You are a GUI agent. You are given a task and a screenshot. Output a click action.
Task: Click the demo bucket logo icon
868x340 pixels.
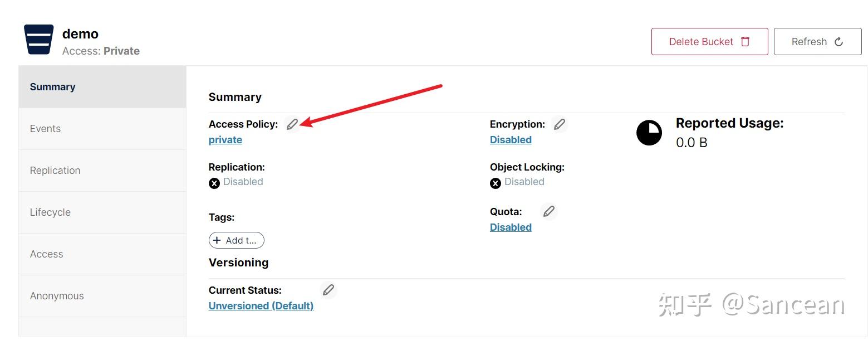38,38
